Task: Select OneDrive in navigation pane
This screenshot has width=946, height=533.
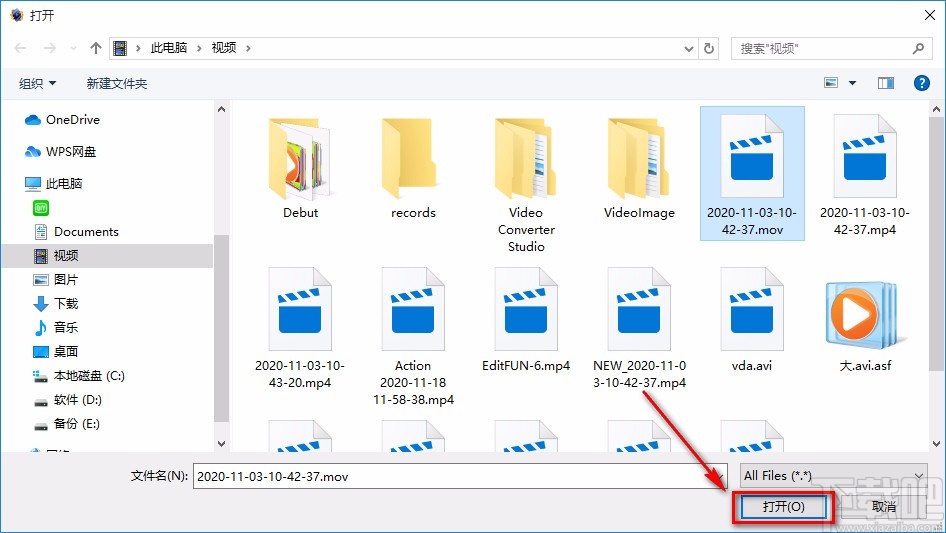Action: (x=63, y=120)
